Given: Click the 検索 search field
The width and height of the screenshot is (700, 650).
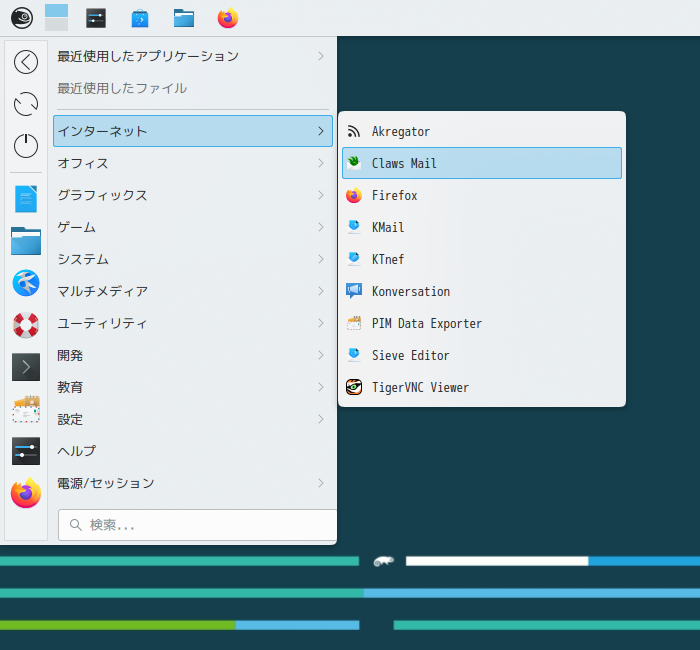Looking at the screenshot, I should click(x=197, y=525).
